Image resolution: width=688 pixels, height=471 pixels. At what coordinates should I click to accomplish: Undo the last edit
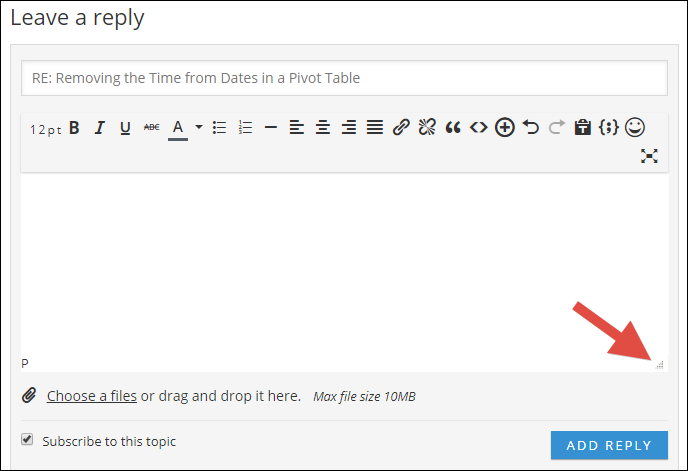pos(530,127)
